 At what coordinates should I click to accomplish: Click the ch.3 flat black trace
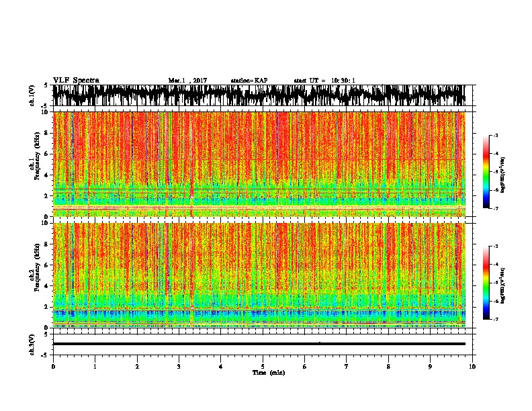(259, 344)
